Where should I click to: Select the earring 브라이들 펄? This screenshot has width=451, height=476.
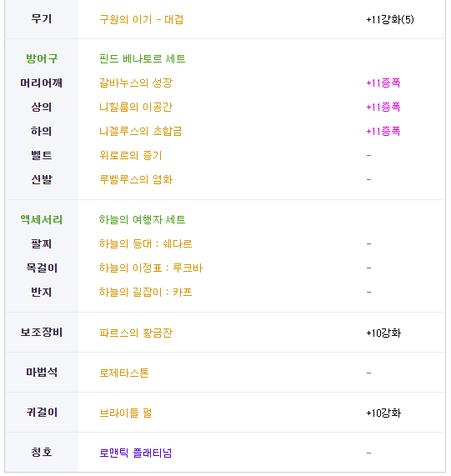tap(125, 413)
